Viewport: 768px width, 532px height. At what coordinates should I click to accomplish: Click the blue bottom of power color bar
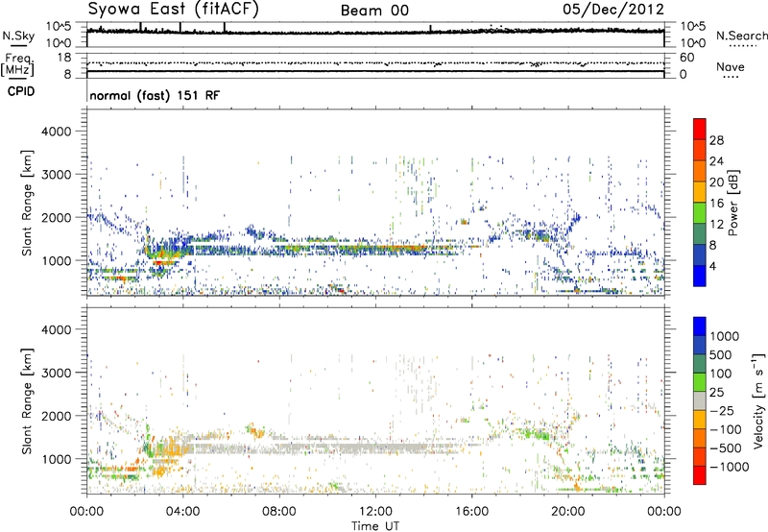(x=700, y=276)
